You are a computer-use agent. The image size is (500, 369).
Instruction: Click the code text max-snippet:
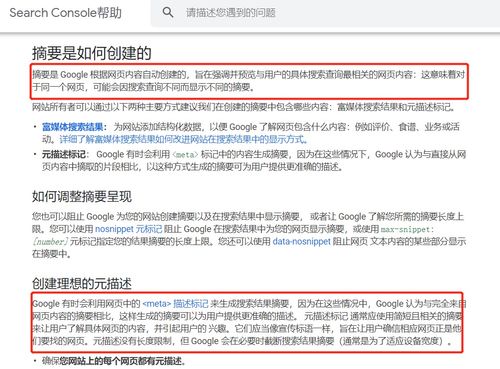coord(407,229)
